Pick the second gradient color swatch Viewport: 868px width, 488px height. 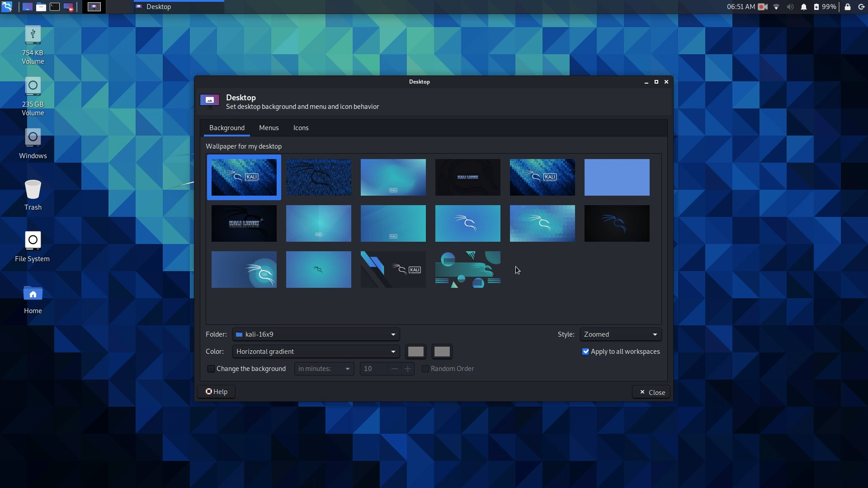coord(442,352)
